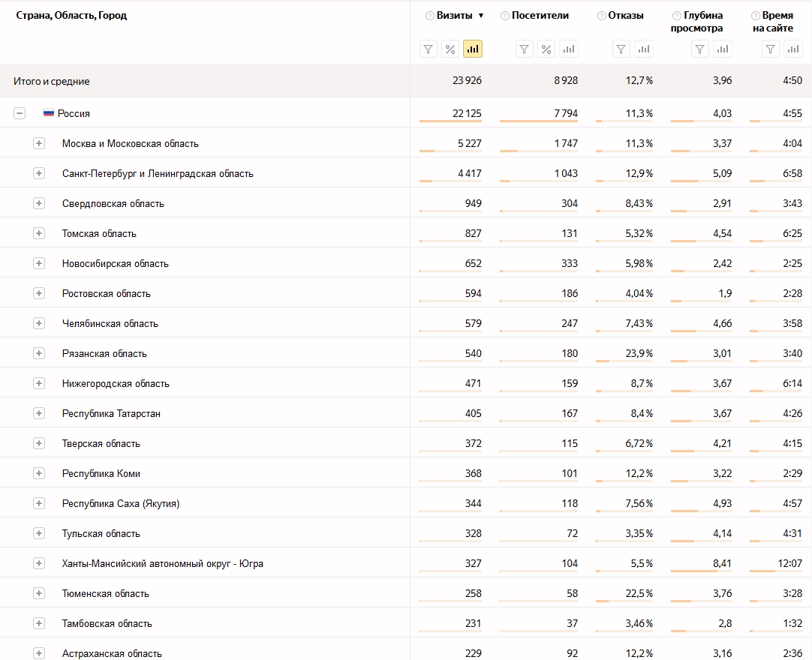Click the Визиты sort arrow
The width and height of the screenshot is (812, 660).
[480, 16]
